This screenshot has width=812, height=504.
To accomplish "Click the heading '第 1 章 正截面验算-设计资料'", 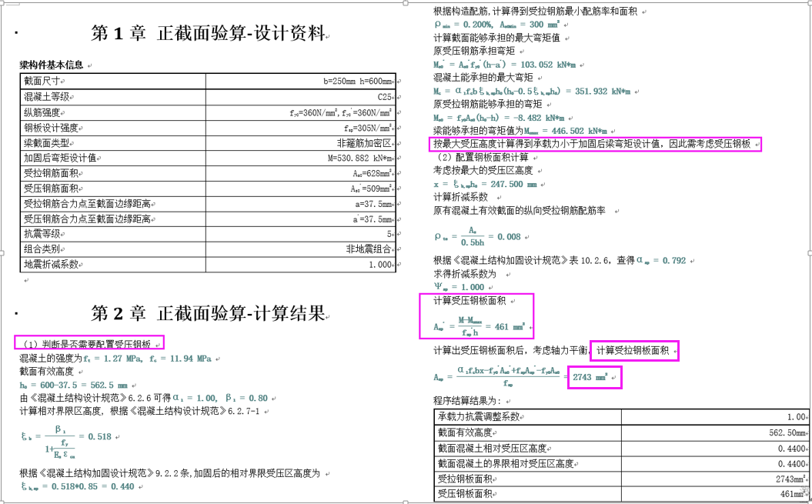I will click(x=208, y=33).
